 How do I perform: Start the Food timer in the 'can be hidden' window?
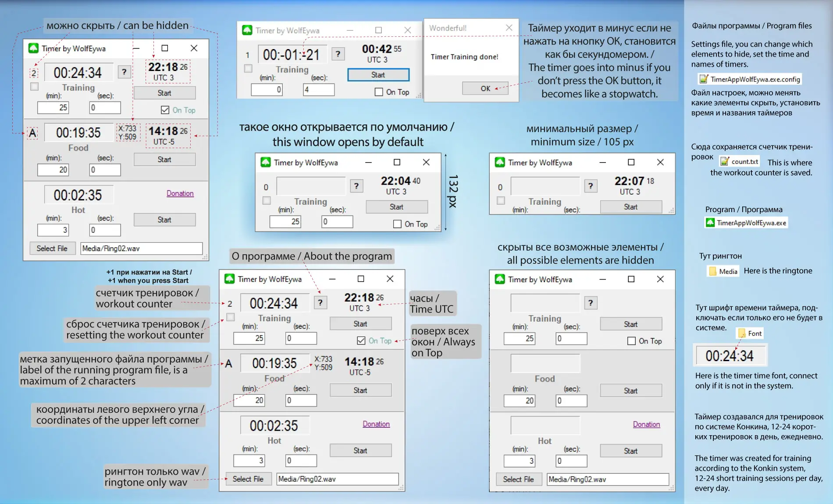164,160
